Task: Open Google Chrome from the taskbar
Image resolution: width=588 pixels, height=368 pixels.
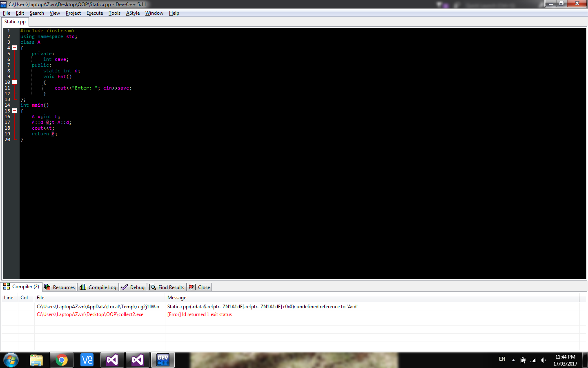Action: [62, 360]
